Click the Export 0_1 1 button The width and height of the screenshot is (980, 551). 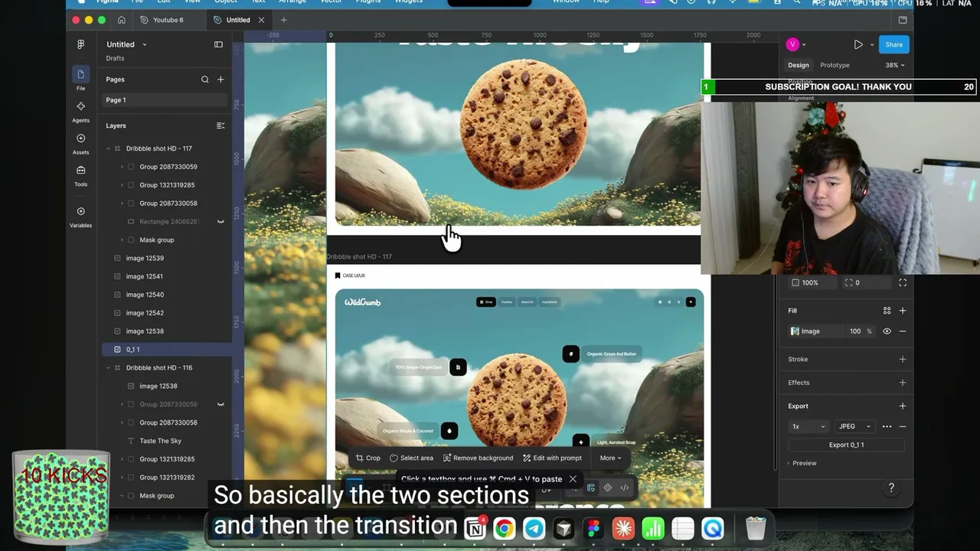tap(847, 445)
